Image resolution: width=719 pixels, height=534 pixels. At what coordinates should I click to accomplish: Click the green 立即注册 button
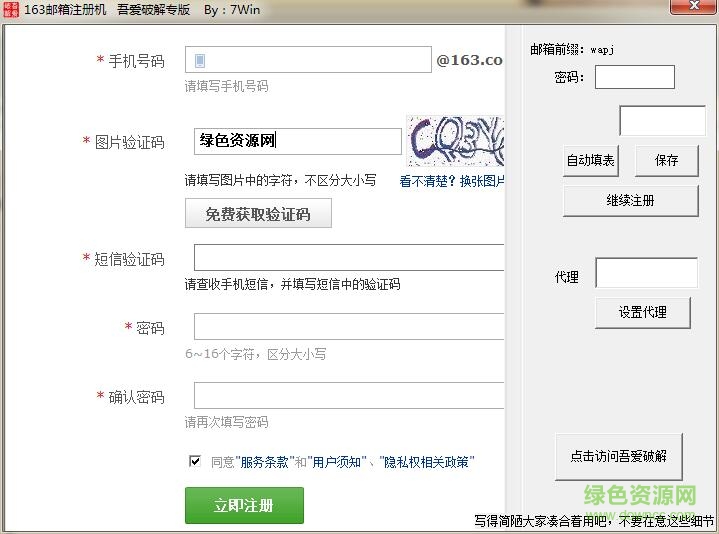244,505
